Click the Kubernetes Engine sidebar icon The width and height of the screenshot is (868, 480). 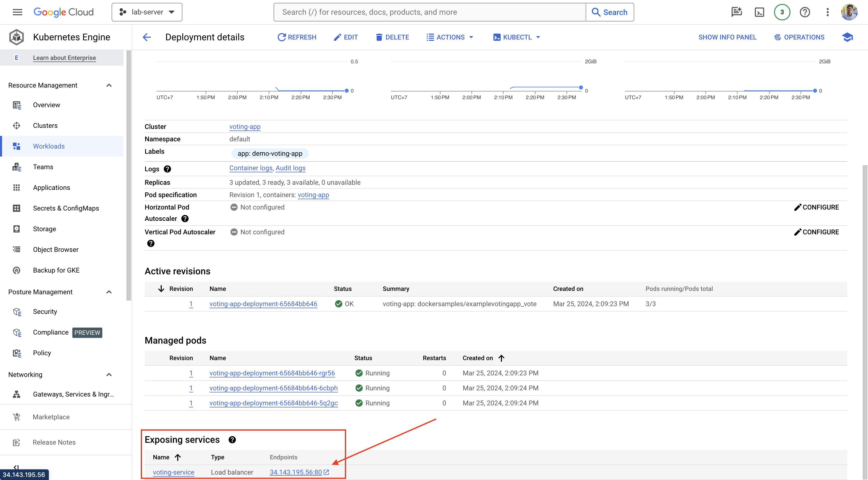(17, 37)
